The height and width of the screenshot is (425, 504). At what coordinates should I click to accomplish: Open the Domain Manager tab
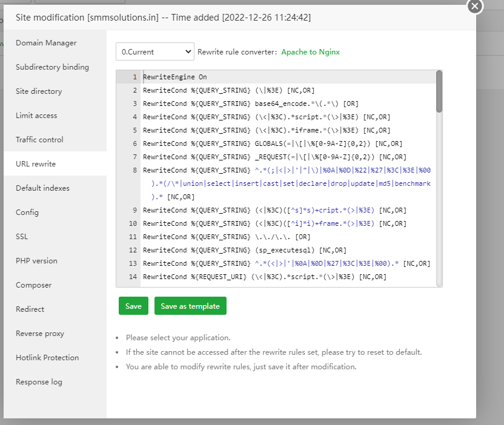[x=46, y=43]
